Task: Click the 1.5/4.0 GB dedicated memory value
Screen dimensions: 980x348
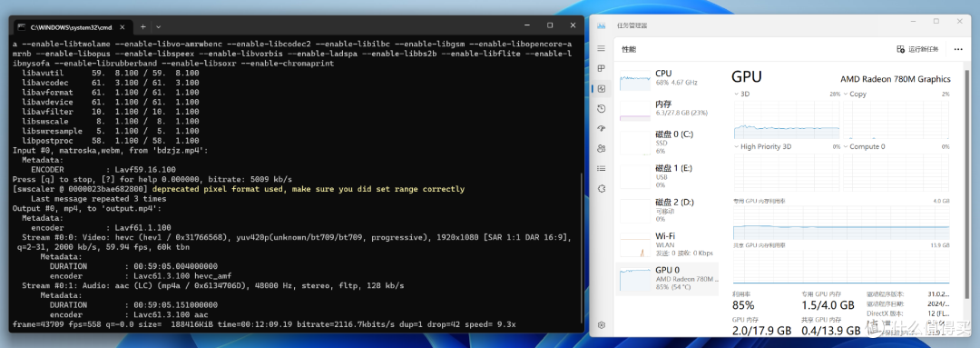Action: [x=828, y=305]
